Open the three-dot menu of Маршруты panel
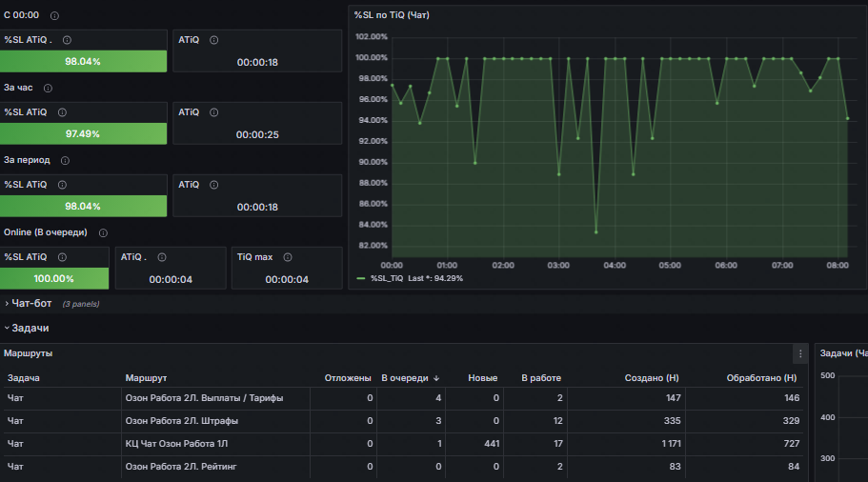Screen dimensions: 868x482 [x=800, y=353]
